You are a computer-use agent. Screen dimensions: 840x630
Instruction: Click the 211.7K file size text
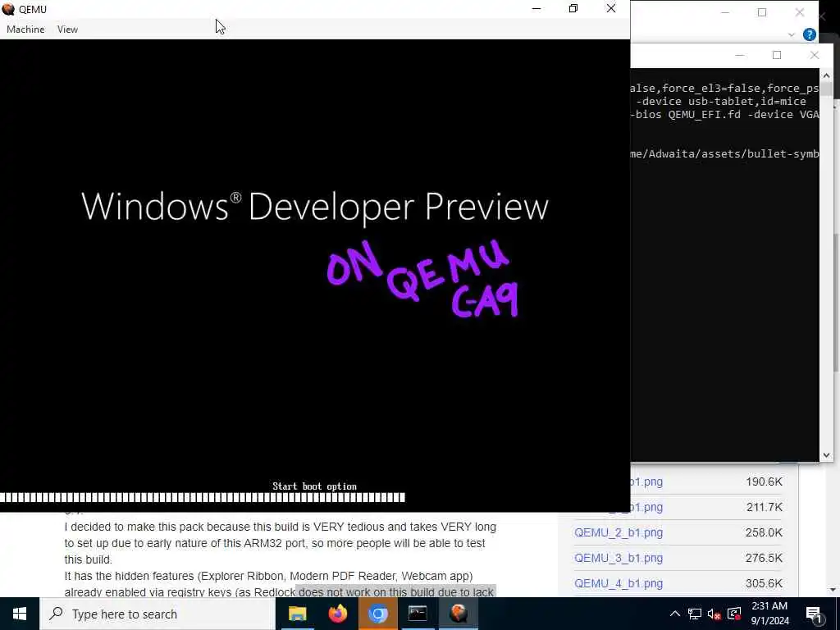coord(765,507)
